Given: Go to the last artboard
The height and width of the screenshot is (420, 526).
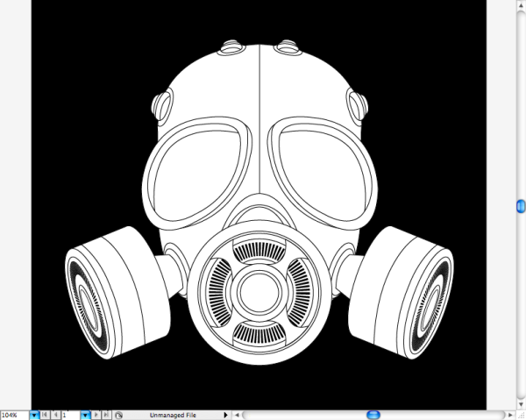Looking at the screenshot, I should click(x=105, y=415).
